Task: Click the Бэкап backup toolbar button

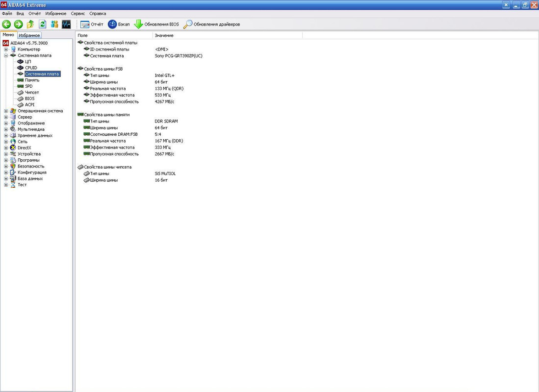Action: point(119,24)
